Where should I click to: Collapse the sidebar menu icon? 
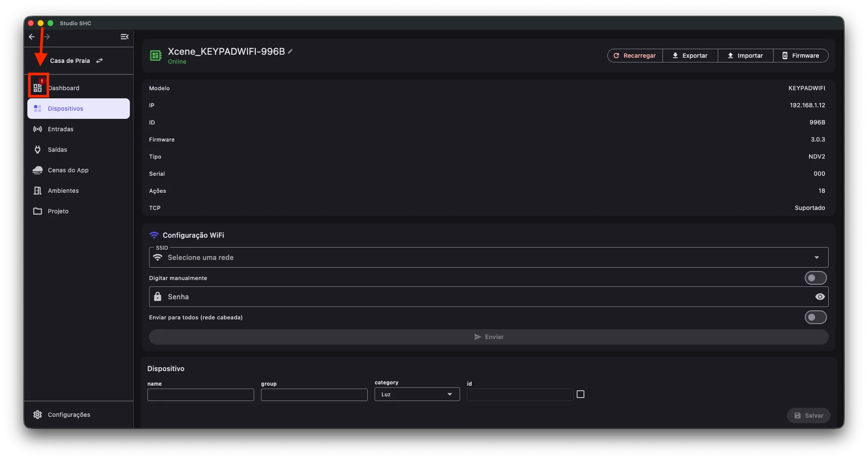tap(124, 37)
